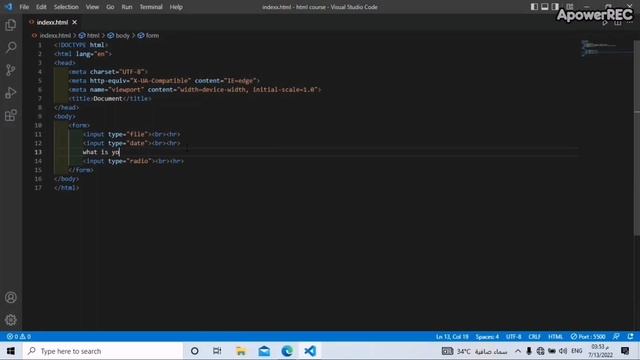The width and height of the screenshot is (640, 360).
Task: Click the <head> tag on line 3
Action: [65, 62]
